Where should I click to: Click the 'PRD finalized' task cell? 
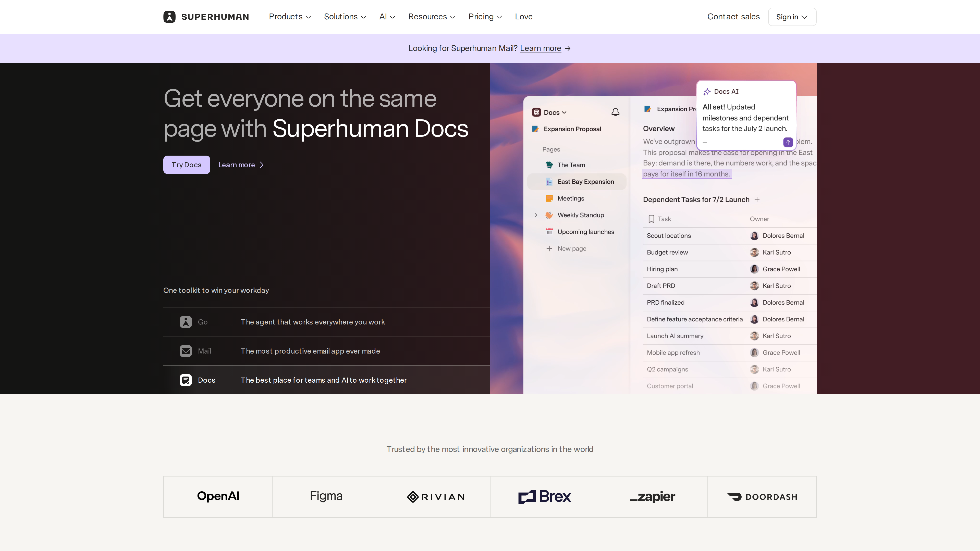click(665, 302)
